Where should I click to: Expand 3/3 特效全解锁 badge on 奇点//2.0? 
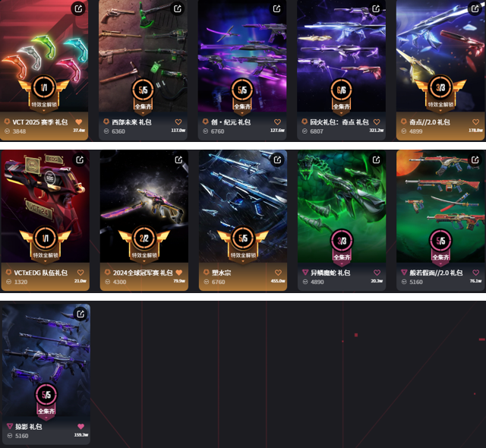pos(440,93)
